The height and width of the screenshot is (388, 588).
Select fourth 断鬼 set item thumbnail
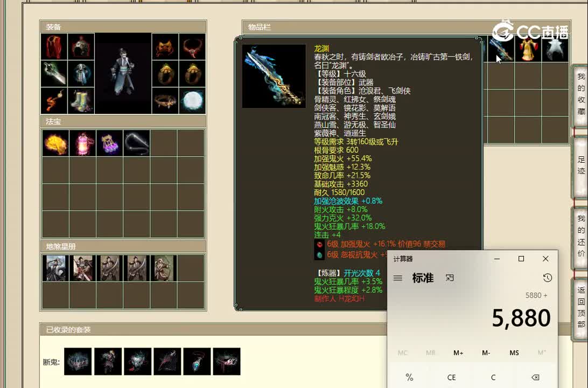tap(167, 362)
